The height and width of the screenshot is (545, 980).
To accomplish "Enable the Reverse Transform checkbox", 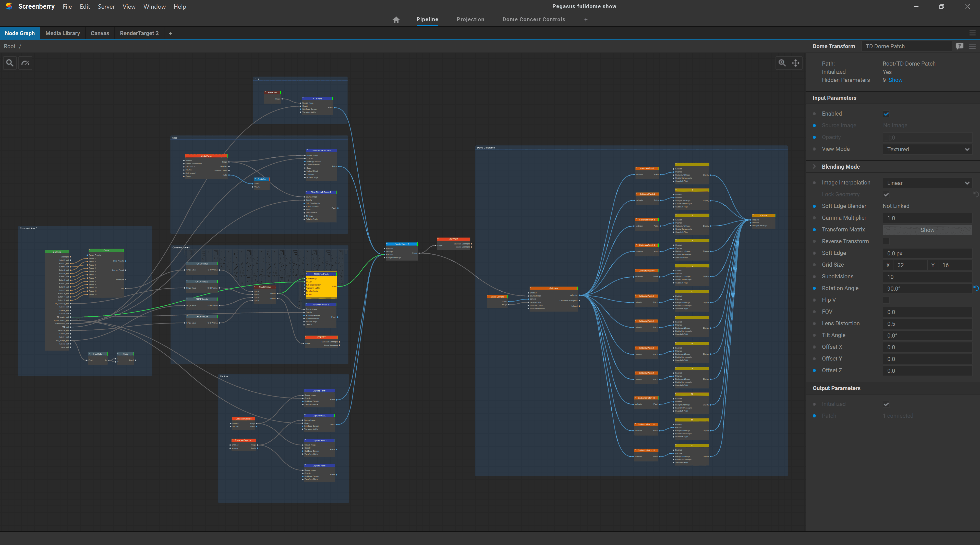I will pos(886,242).
